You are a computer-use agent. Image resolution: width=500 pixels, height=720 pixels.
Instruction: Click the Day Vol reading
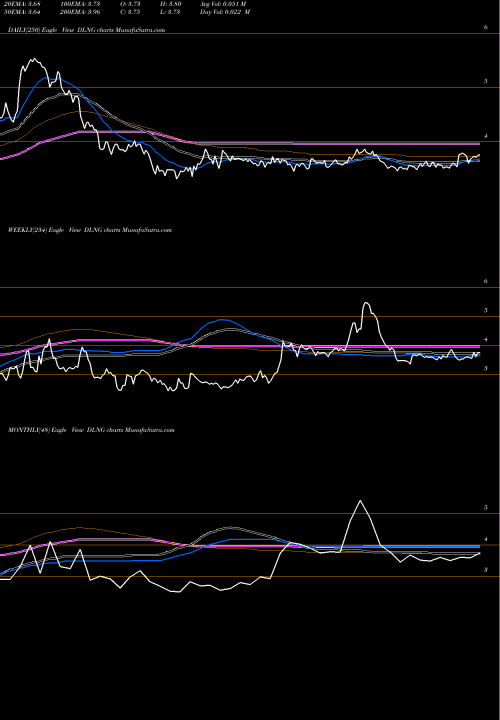point(225,12)
